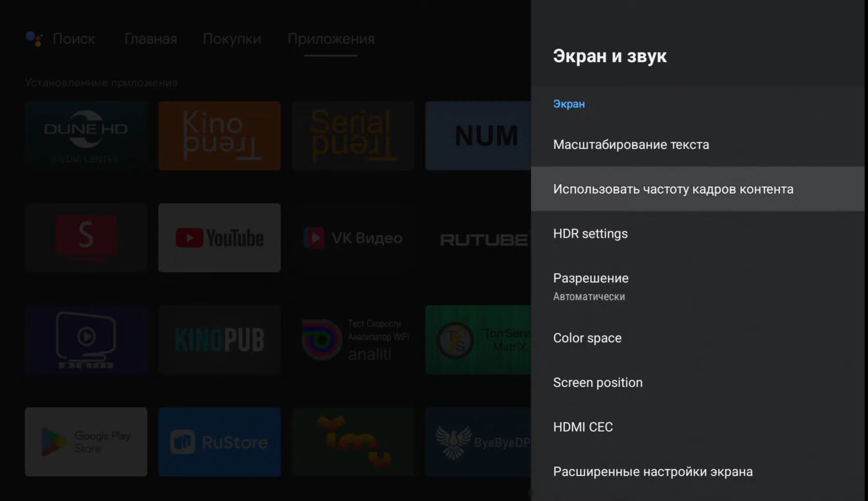
Task: Launch the VK Видео app
Action: [353, 238]
